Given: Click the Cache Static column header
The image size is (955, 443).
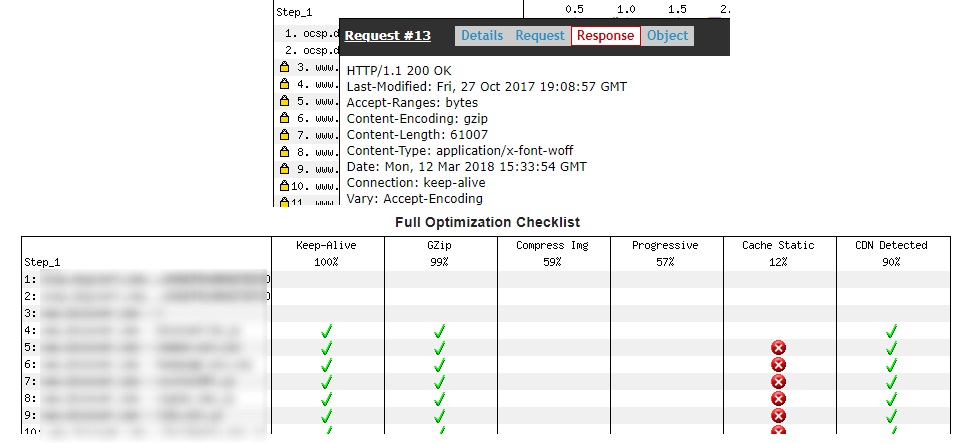Looking at the screenshot, I should [778, 245].
